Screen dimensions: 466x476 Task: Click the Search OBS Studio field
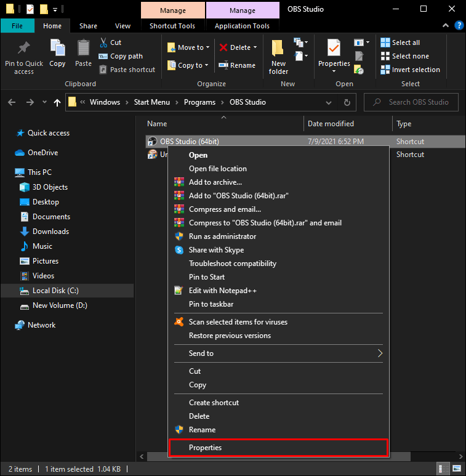coord(411,102)
